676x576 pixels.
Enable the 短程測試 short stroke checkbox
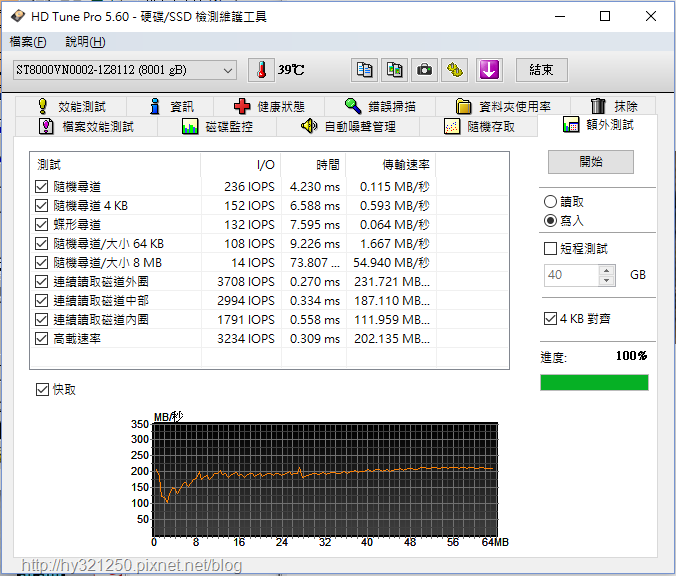pyautogui.click(x=551, y=249)
